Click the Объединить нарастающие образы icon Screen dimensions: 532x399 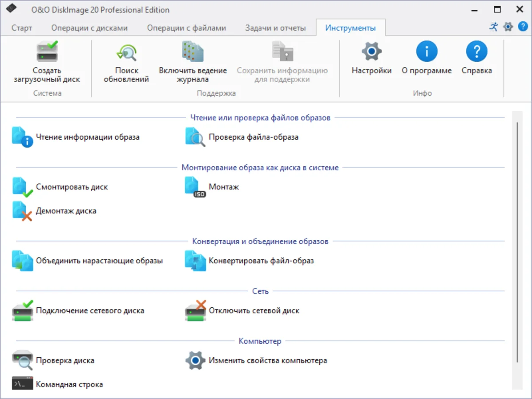[23, 261]
